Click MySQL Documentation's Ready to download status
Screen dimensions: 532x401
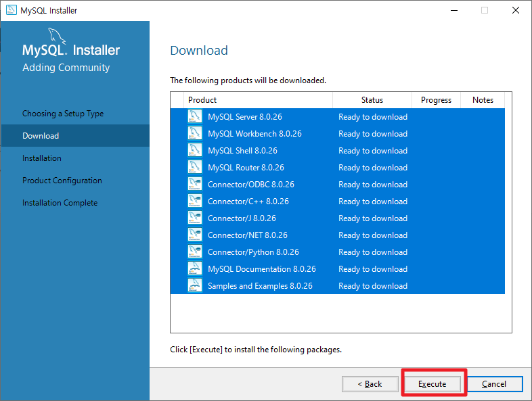(373, 270)
